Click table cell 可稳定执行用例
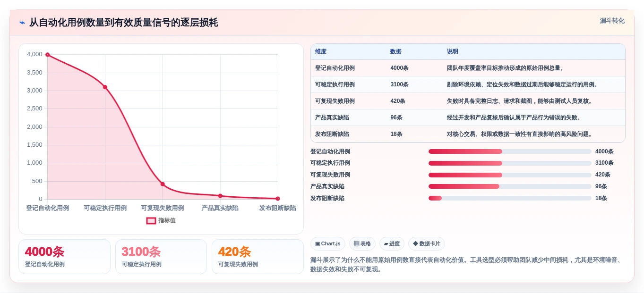This screenshot has height=293, width=644. click(x=335, y=84)
